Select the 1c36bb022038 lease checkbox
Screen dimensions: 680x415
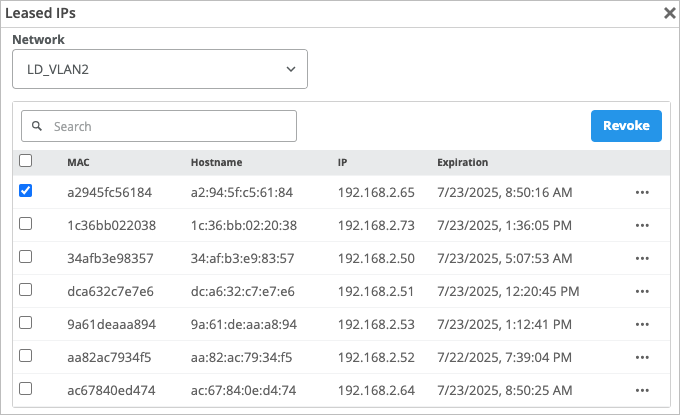(26, 224)
